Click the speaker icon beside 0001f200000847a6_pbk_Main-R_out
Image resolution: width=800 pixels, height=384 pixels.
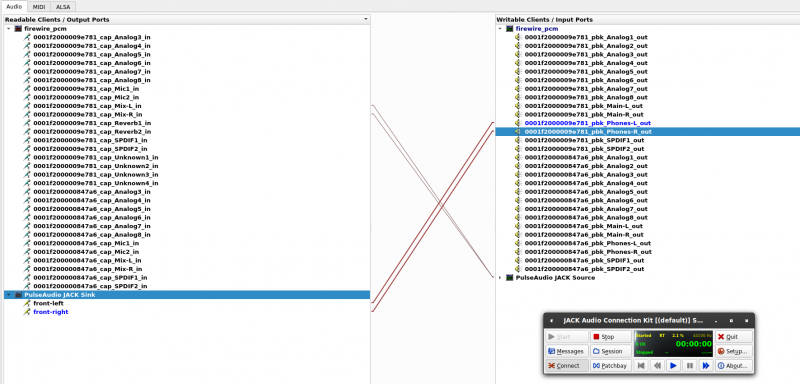pos(518,235)
